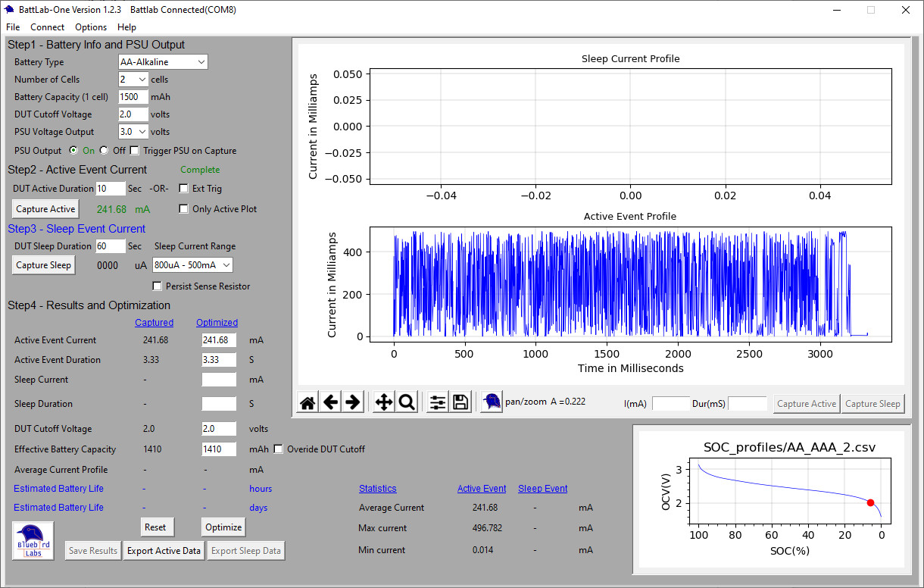Viewport: 924px width, 588px height.
Task: Click optimized Active Event Current field
Action: 219,340
